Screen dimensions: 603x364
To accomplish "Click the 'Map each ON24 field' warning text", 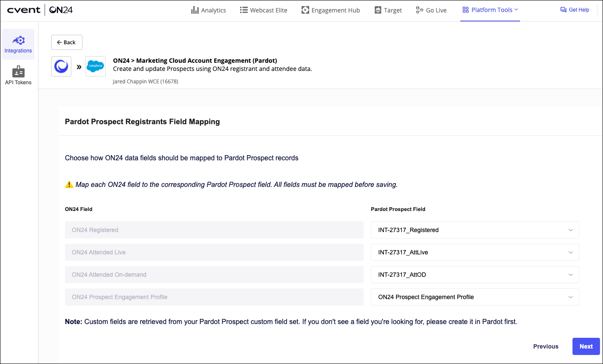I will coord(236,185).
